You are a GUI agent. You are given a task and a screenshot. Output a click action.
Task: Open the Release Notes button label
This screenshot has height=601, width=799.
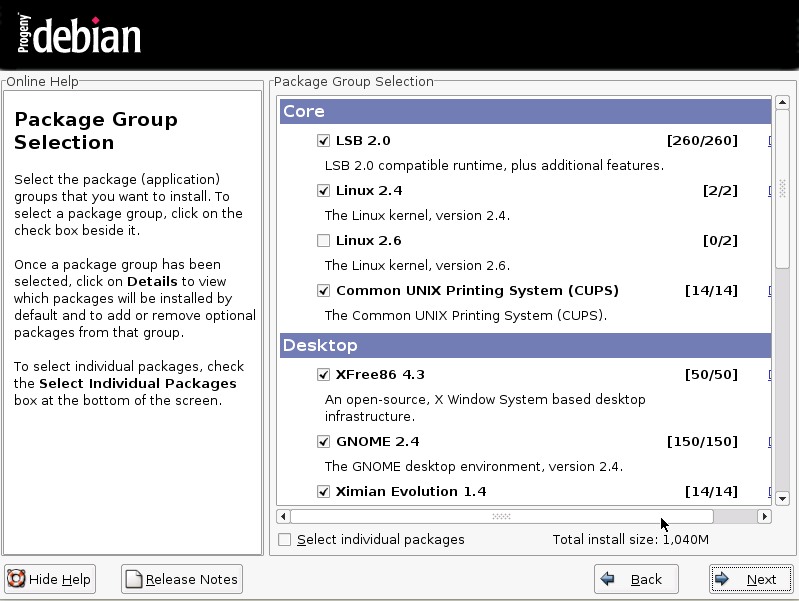click(192, 579)
